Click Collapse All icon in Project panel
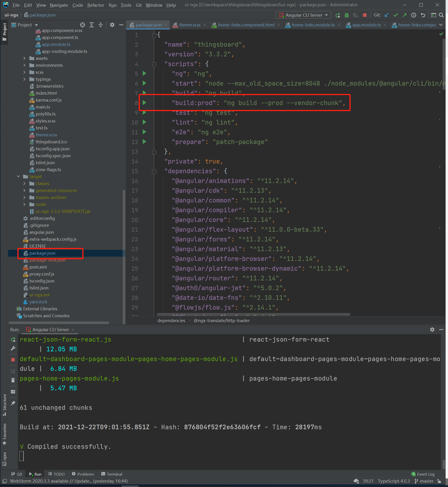 [101, 25]
